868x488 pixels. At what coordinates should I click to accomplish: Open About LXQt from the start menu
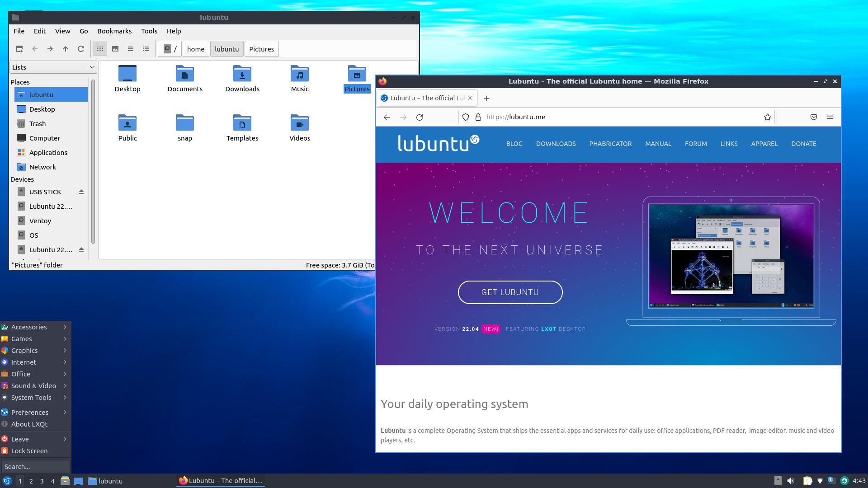pyautogui.click(x=35, y=424)
